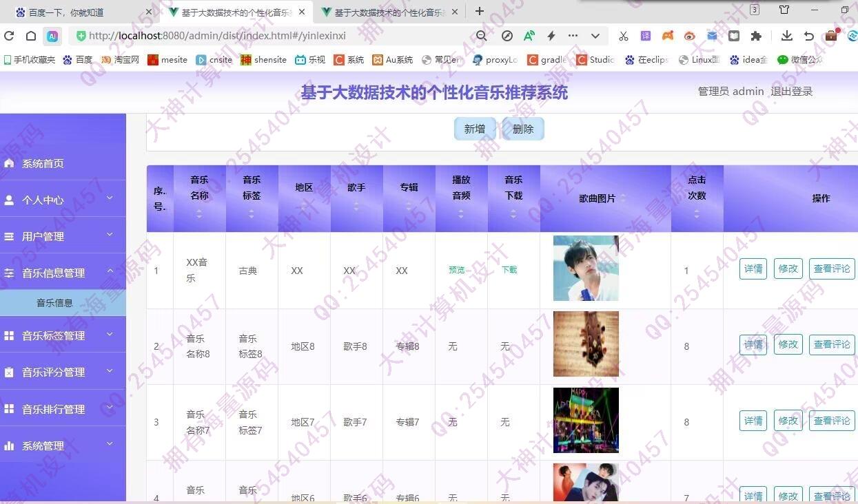Click the undo arrow icon in the browser toolbar
858x504 pixels.
[809, 36]
